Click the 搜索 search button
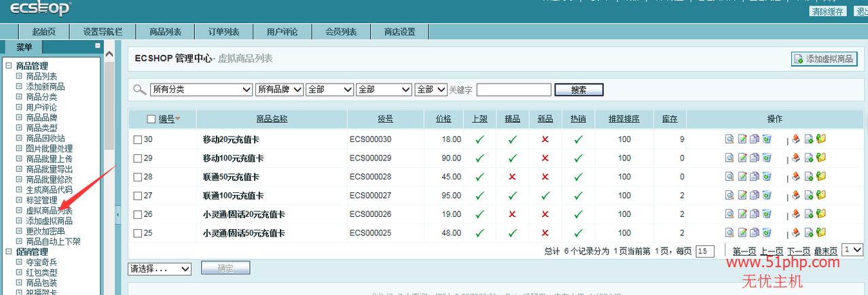868x295 pixels. coord(579,90)
